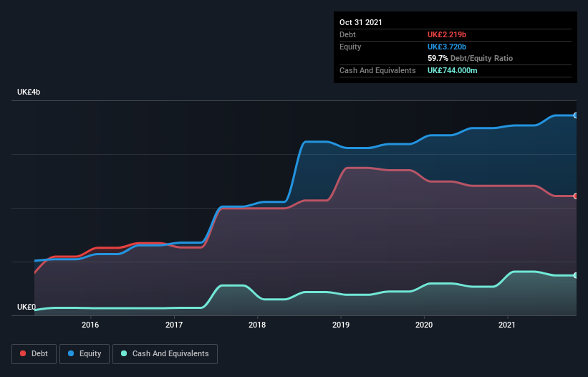Click the 2021 x-axis label
Screen dimensions: 588x377
(x=507, y=325)
